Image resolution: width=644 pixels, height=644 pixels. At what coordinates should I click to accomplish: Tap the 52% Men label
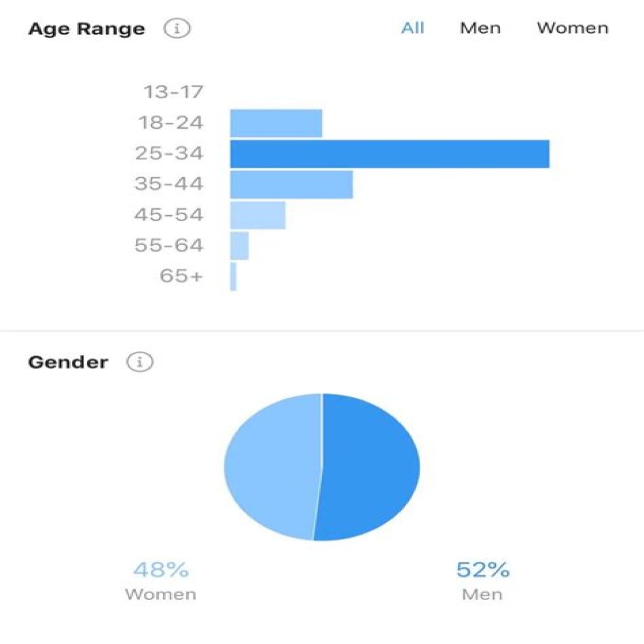[482, 581]
